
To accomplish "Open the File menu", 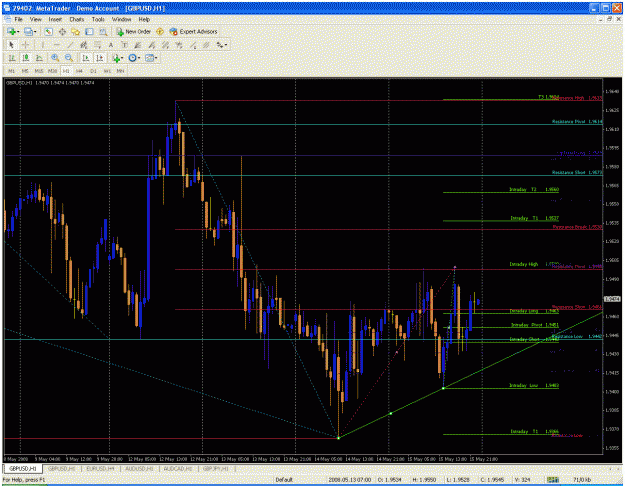I will 19,19.
